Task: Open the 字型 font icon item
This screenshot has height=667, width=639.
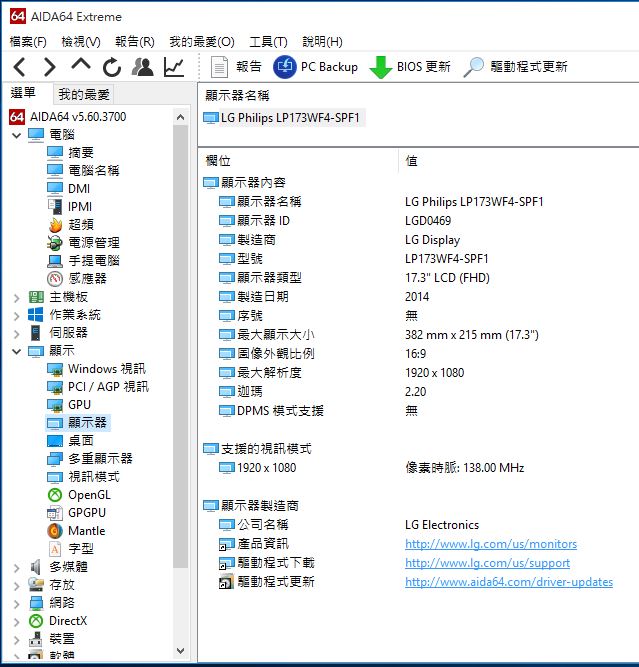Action: (x=55, y=549)
